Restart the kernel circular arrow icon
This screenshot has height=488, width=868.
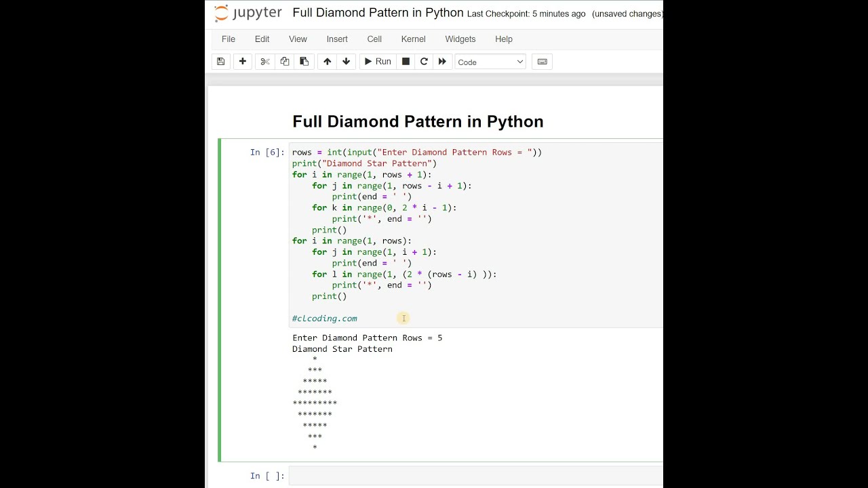click(x=424, y=62)
